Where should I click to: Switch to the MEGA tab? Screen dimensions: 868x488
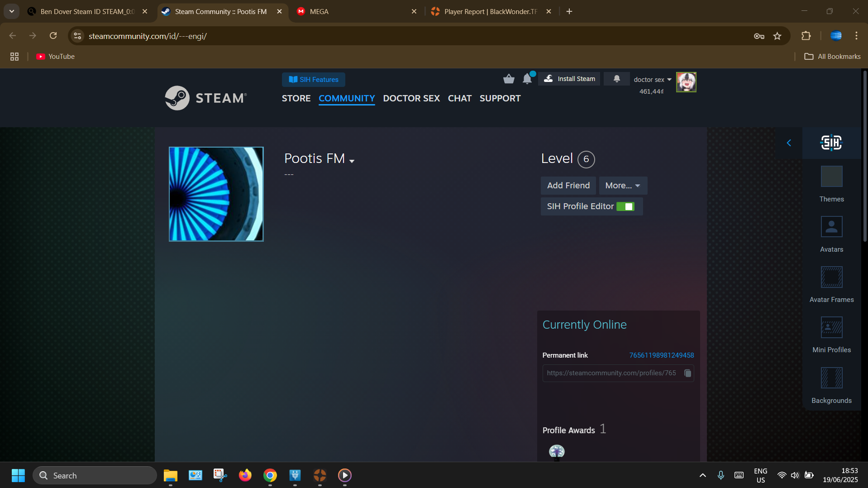point(353,11)
